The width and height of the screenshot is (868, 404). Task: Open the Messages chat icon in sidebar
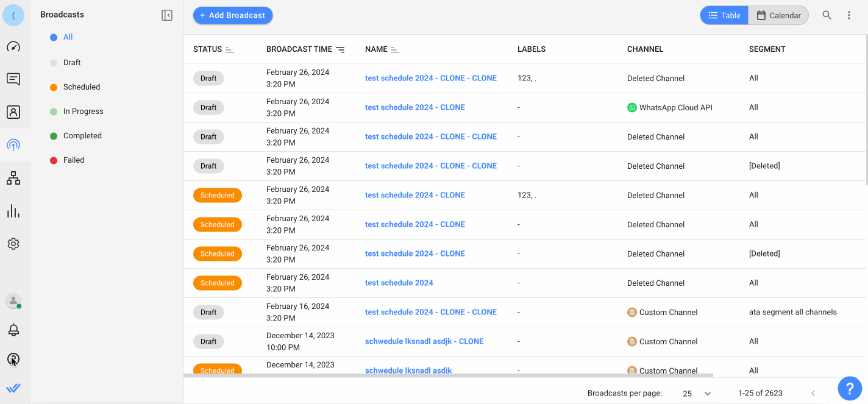(13, 79)
